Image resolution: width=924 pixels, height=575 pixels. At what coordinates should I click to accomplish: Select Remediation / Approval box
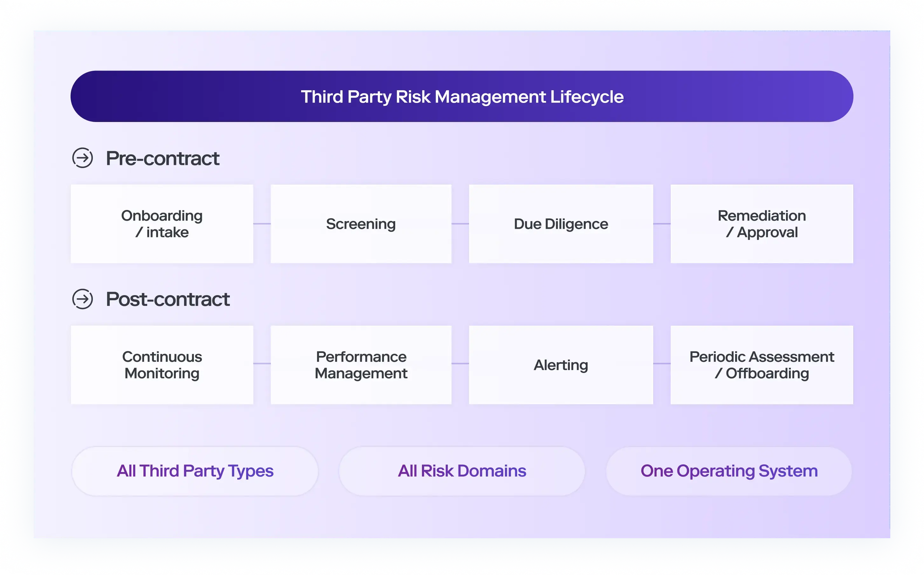(762, 224)
